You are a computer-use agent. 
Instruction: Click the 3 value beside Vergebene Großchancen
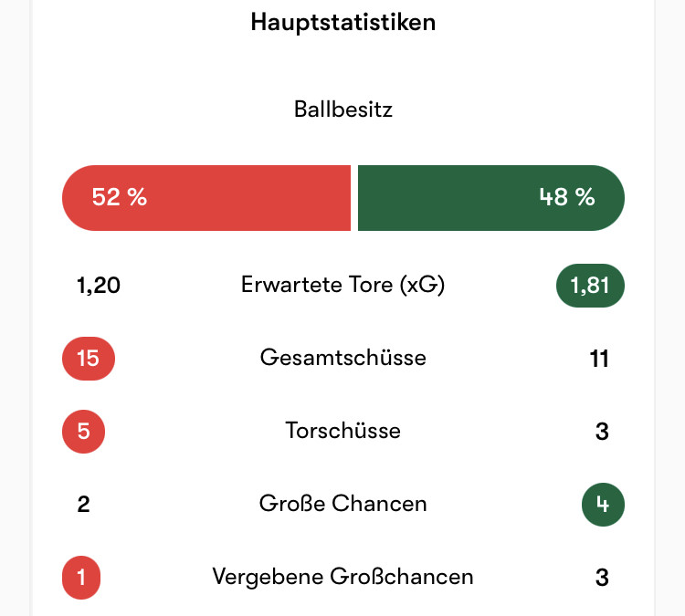(x=602, y=578)
